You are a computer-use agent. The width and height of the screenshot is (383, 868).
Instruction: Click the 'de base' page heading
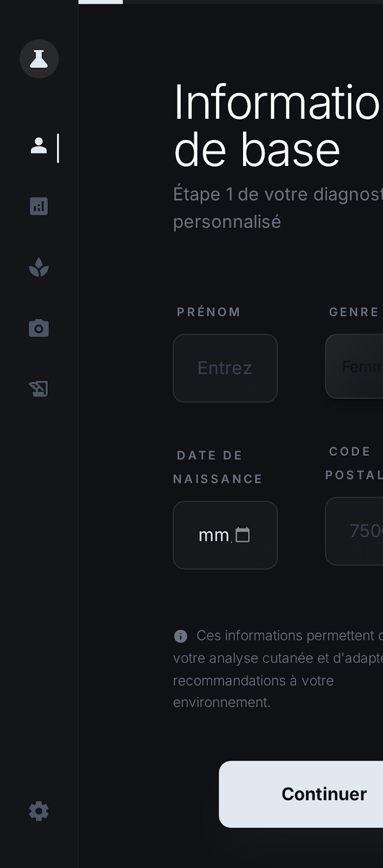[257, 150]
